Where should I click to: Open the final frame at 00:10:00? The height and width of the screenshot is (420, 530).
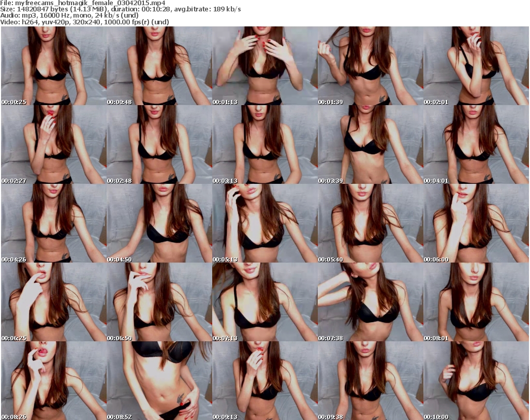coord(476,381)
